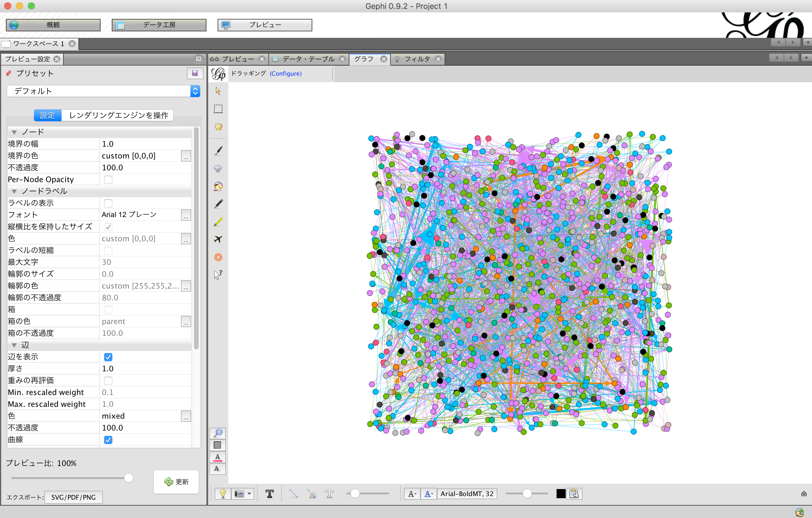Choose the diamond sizer tool
Viewport: 812px width, 518px height.
(218, 168)
